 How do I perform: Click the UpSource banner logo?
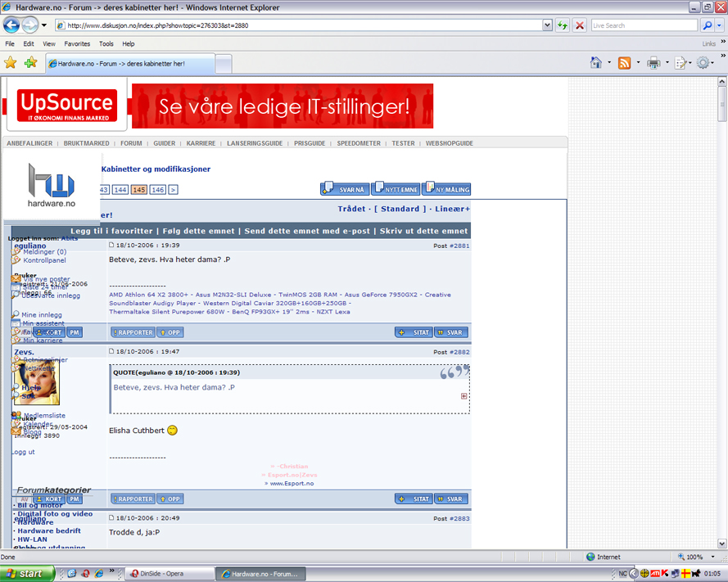pyautogui.click(x=67, y=106)
